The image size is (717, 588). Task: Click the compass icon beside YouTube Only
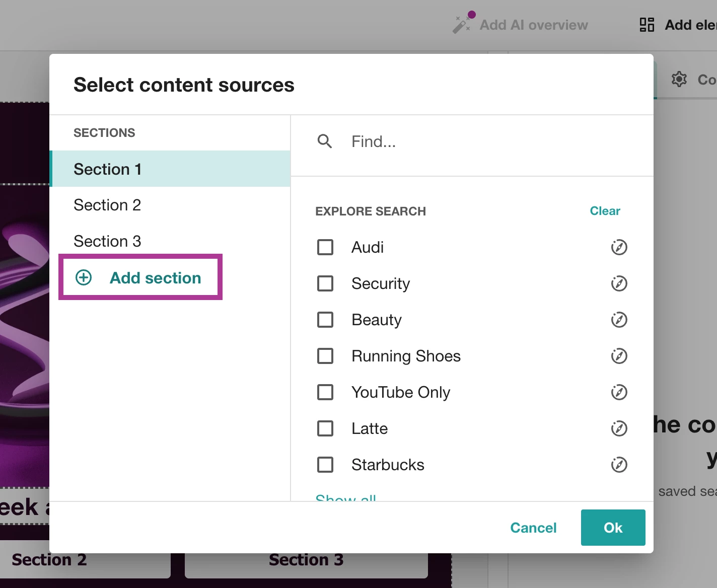(x=619, y=392)
